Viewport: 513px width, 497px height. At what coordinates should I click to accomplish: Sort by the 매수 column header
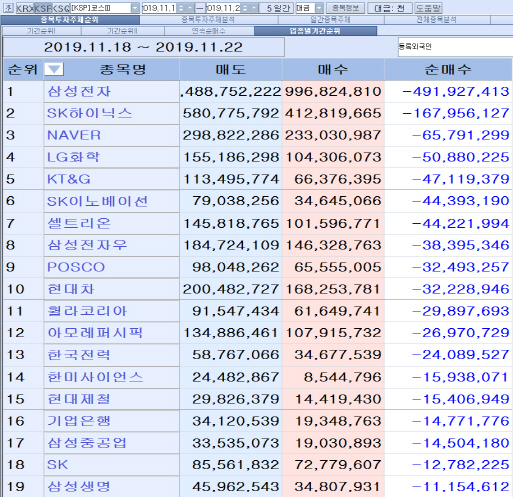point(333,70)
